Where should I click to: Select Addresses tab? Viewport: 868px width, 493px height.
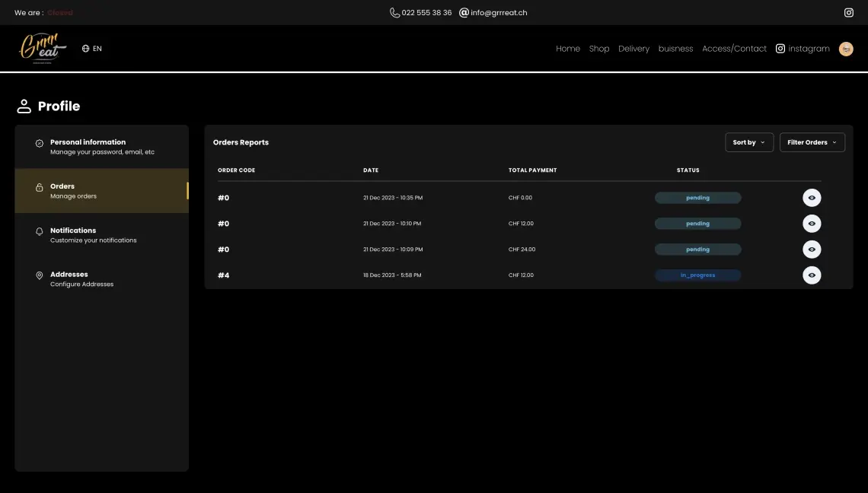[102, 279]
